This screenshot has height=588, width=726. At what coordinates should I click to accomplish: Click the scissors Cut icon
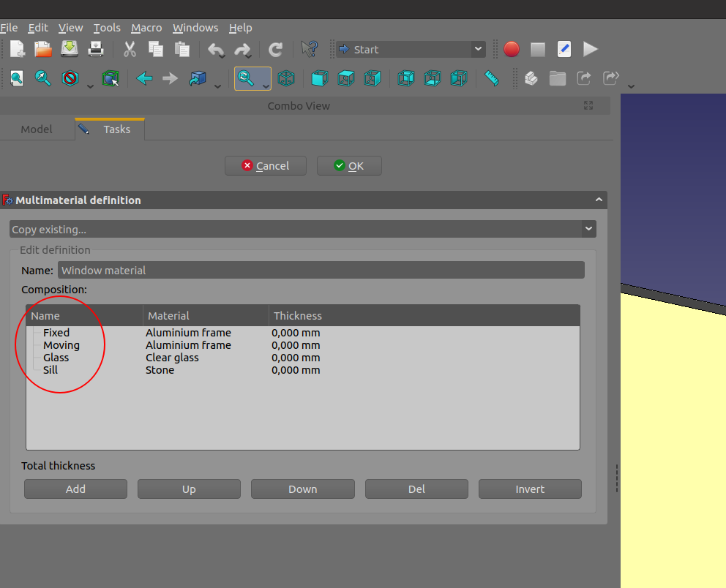pos(130,50)
